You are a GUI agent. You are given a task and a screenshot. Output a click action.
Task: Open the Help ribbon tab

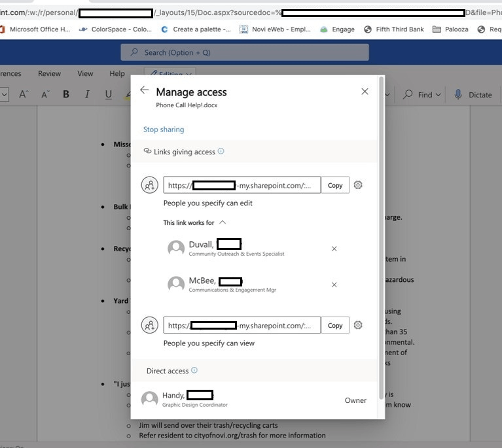(x=117, y=74)
